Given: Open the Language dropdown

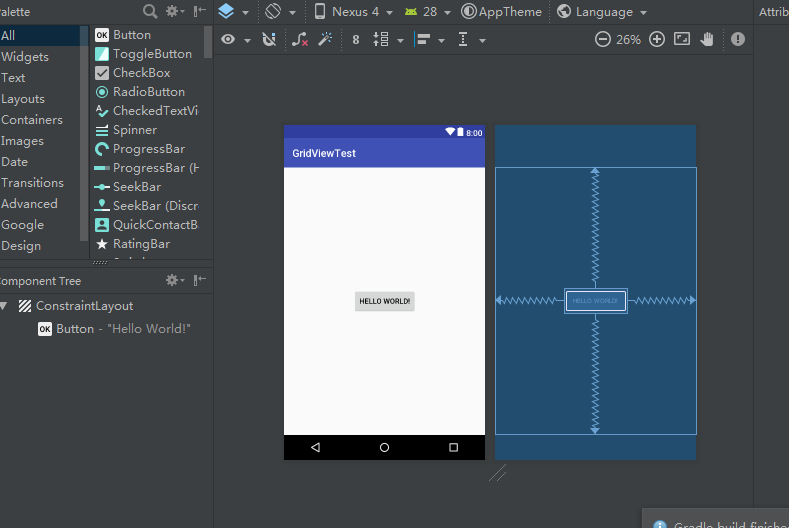Looking at the screenshot, I should tap(602, 12).
